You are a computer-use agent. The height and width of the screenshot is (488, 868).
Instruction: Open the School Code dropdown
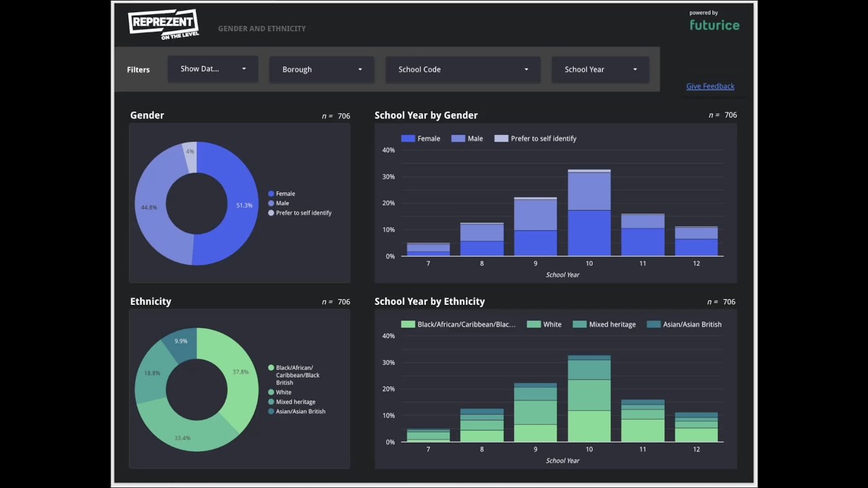point(463,69)
